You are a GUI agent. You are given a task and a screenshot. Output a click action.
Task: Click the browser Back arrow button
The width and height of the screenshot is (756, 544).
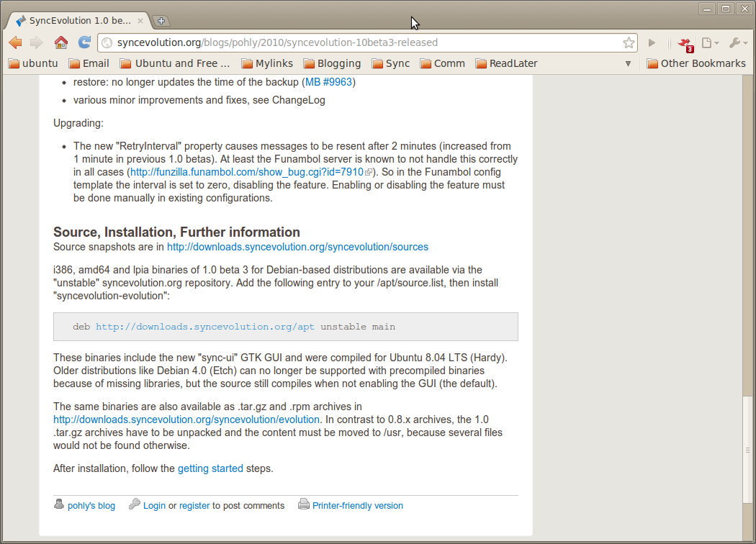coord(15,42)
